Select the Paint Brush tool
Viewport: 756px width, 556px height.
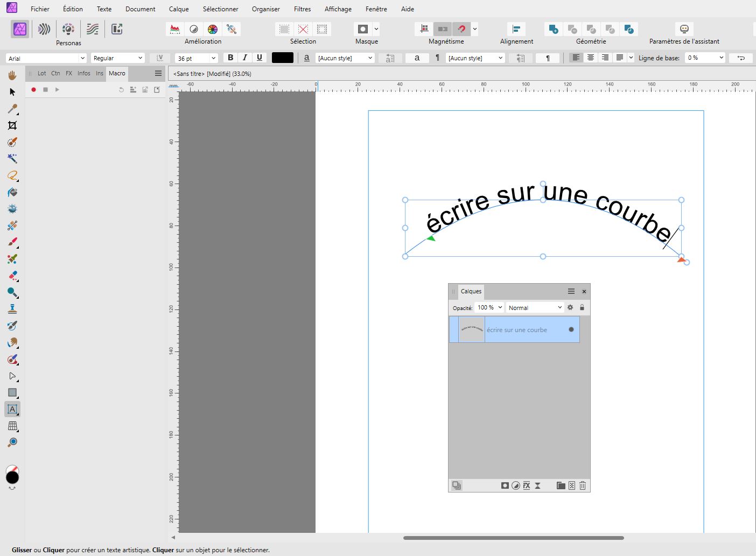click(x=12, y=242)
